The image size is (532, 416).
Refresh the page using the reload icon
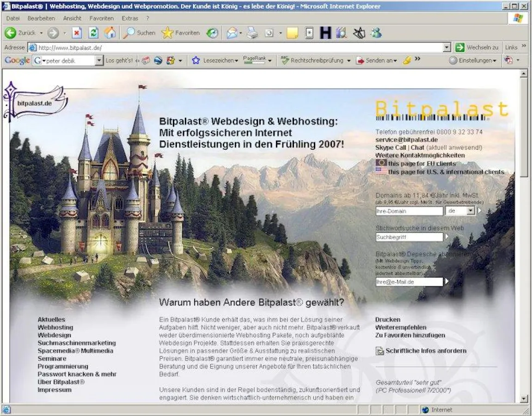click(94, 33)
